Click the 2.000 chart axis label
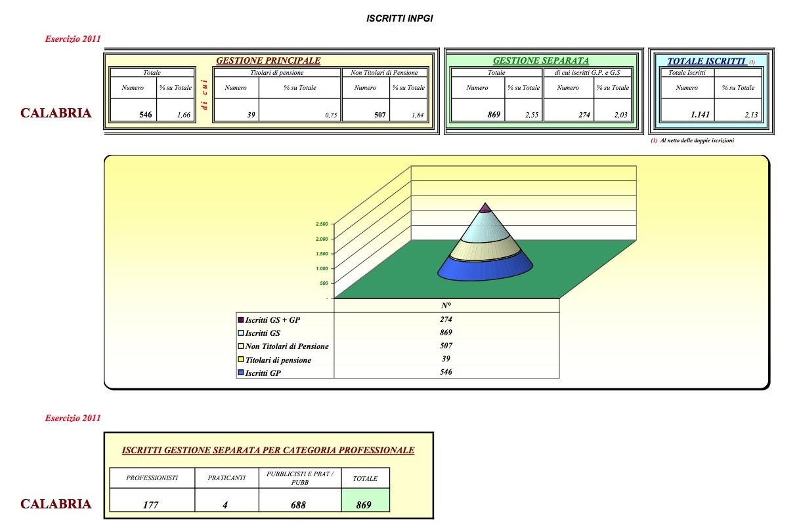The image size is (799, 532). [322, 239]
